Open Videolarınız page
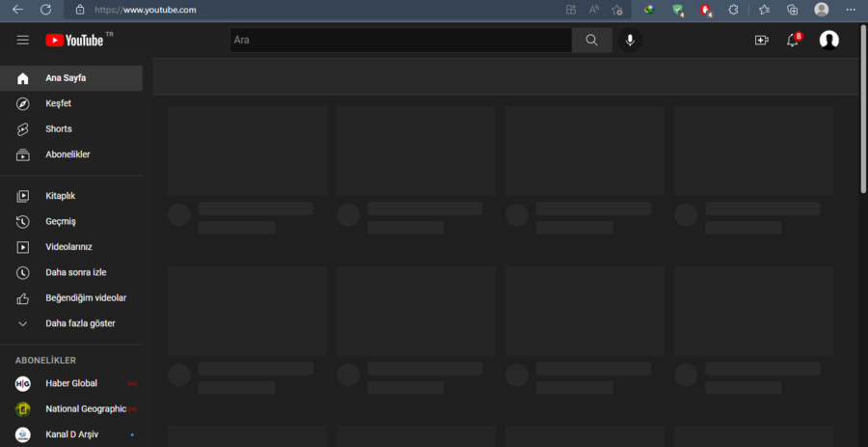The image size is (868, 447). (70, 247)
